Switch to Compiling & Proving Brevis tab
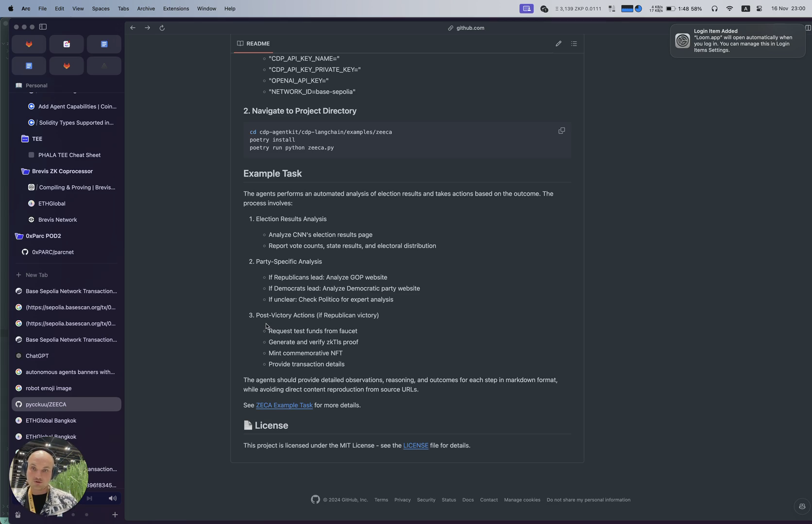812x524 pixels. tap(67, 187)
